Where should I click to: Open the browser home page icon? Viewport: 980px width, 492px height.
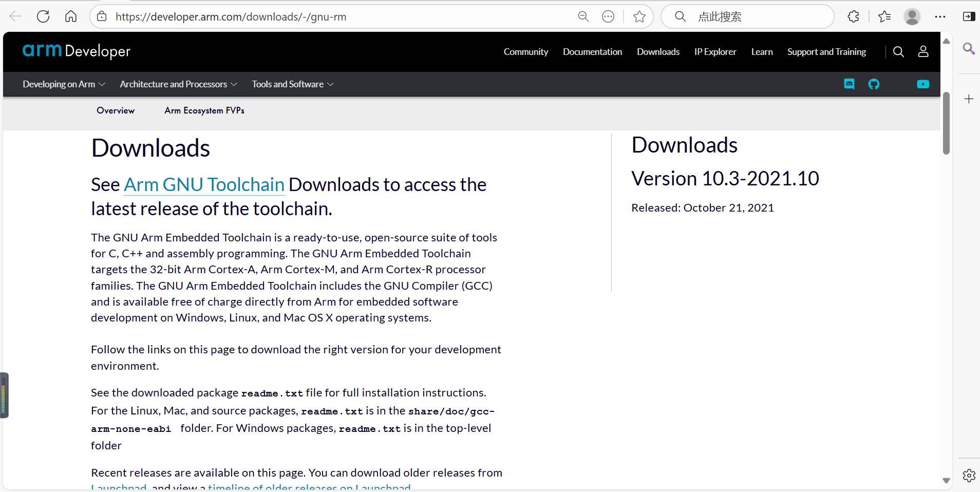[71, 16]
